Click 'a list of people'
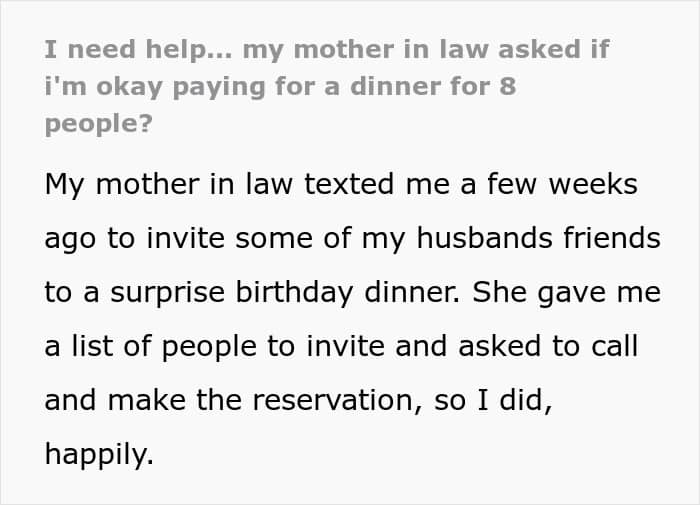700x505 pixels. point(151,347)
